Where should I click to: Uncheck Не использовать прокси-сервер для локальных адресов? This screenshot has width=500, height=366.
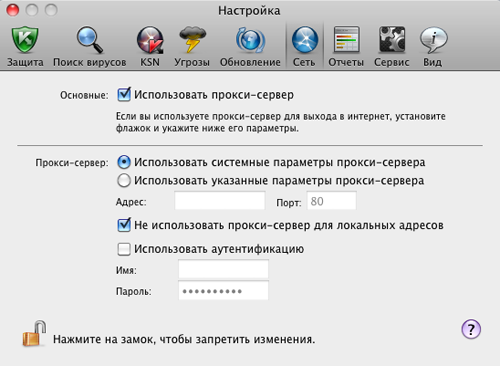click(x=124, y=225)
